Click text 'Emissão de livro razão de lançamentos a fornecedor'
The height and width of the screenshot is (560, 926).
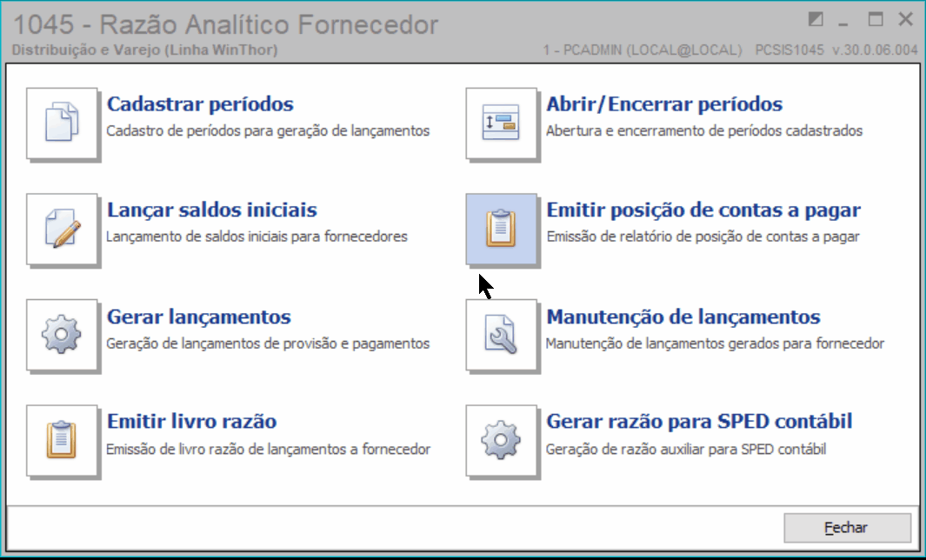point(269,450)
